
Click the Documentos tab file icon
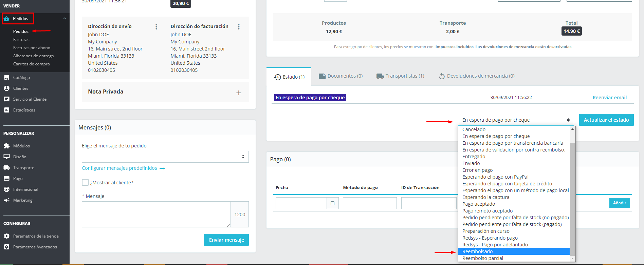pyautogui.click(x=322, y=76)
